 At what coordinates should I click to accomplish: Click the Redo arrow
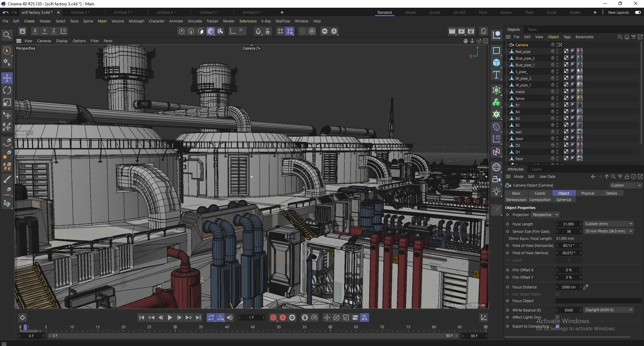pyautogui.click(x=14, y=12)
